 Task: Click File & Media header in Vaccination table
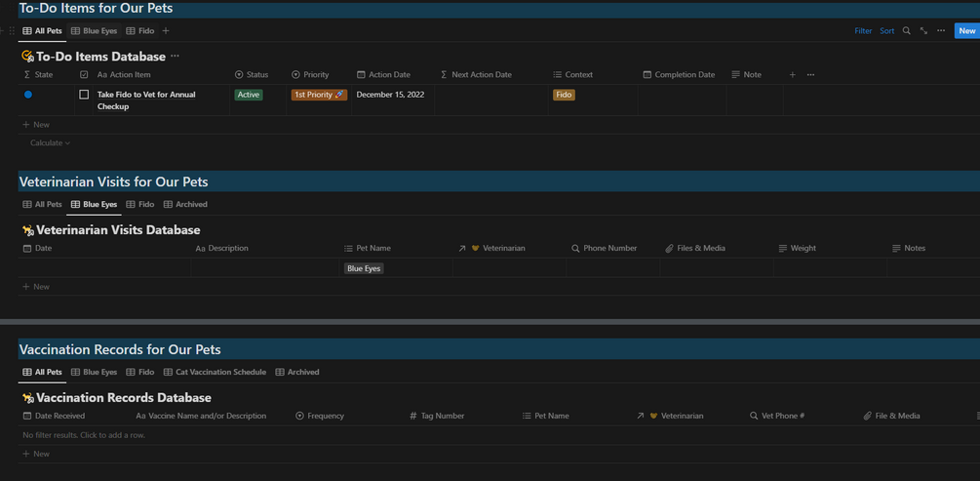click(891, 416)
